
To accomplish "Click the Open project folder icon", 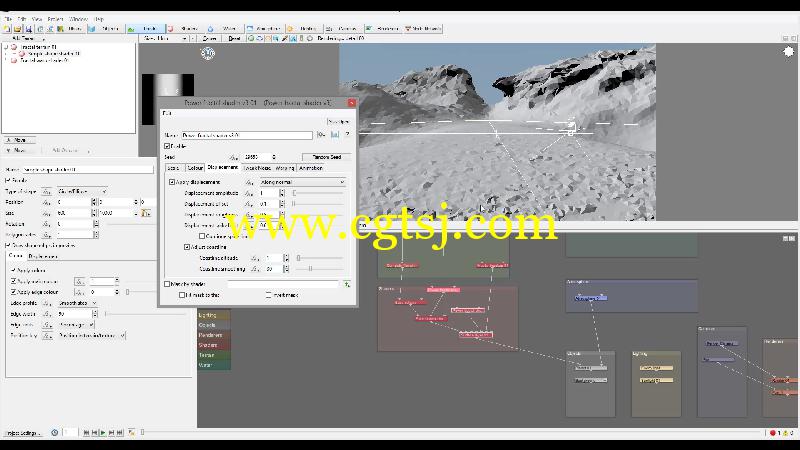I will (17, 29).
